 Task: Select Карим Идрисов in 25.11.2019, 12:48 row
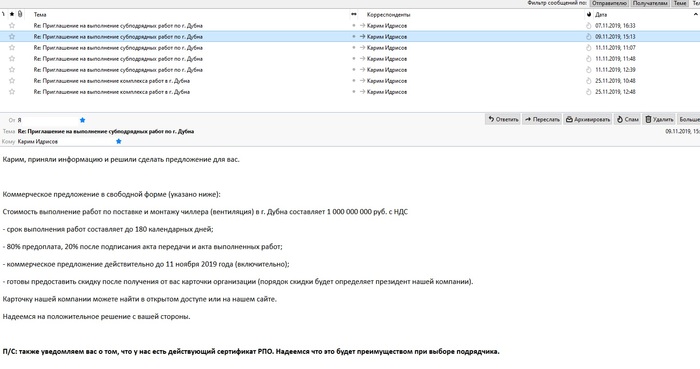(x=387, y=91)
